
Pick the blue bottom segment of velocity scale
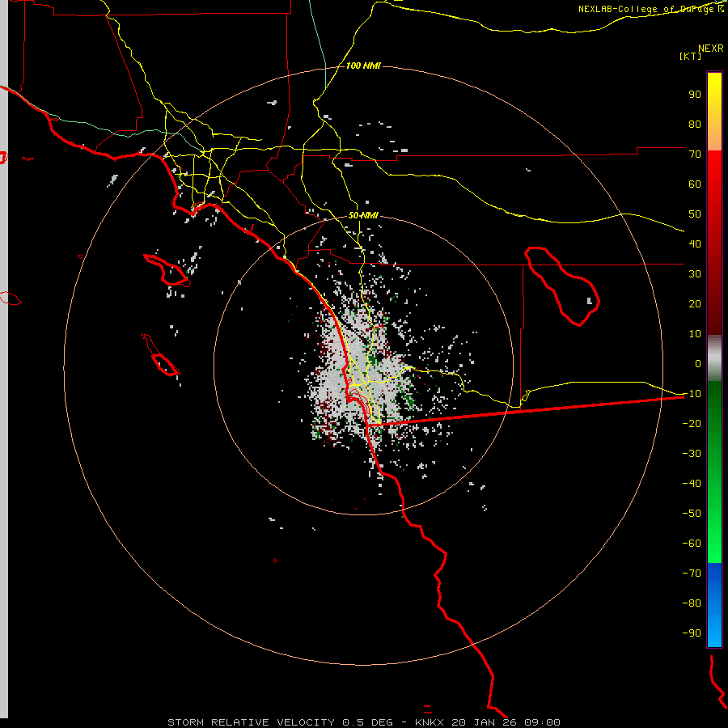[x=714, y=604]
